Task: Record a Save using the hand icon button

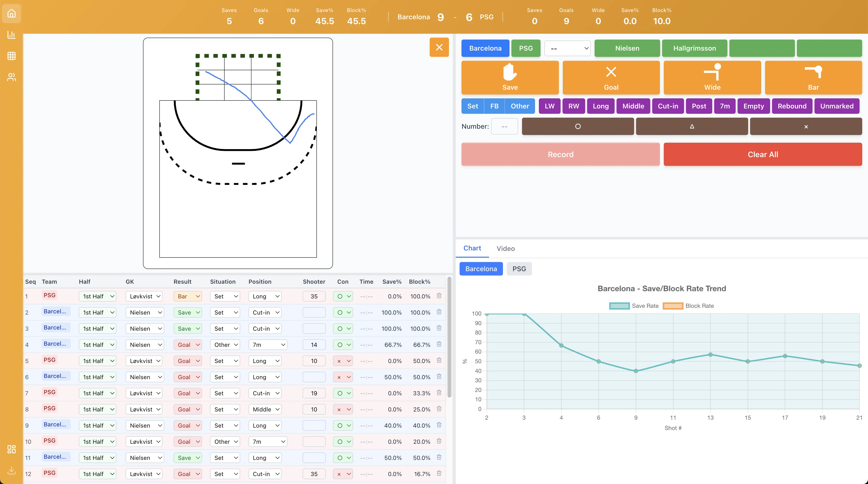Action: click(x=509, y=77)
